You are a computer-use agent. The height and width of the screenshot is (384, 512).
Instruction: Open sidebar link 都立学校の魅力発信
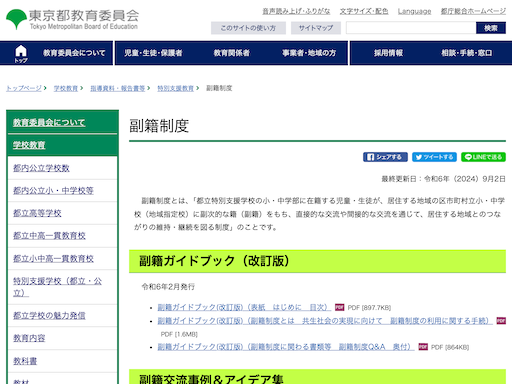tap(49, 315)
